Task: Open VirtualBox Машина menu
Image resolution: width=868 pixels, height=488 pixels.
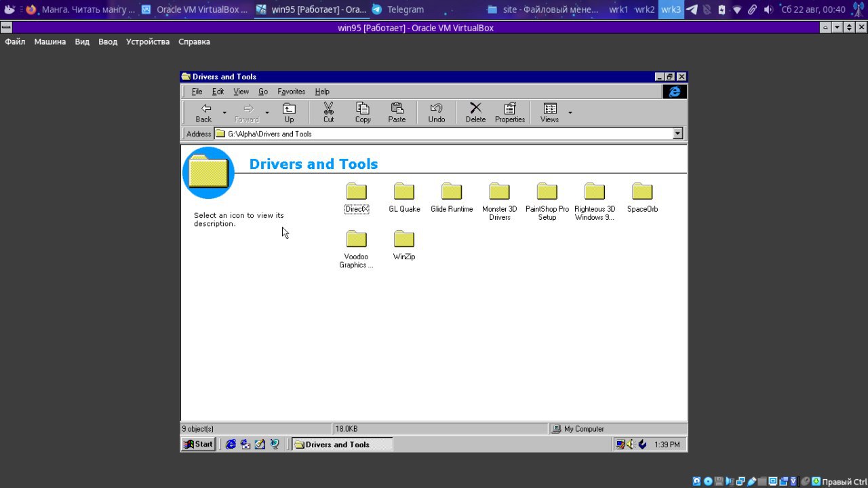Action: click(50, 41)
